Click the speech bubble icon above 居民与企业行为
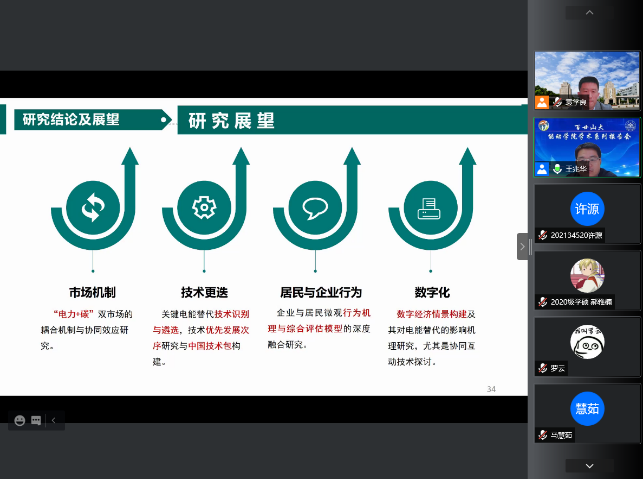Screen dimensions: 643x479 [315, 208]
